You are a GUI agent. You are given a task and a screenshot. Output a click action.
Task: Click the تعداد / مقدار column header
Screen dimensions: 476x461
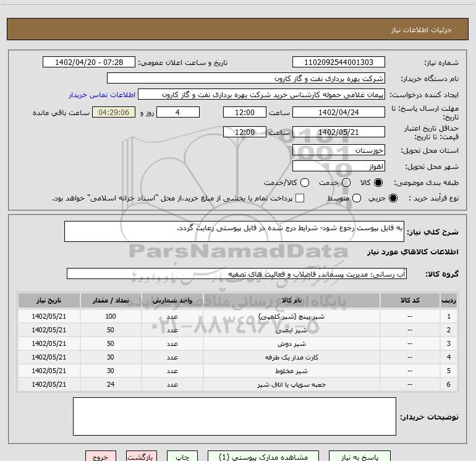tap(111, 300)
